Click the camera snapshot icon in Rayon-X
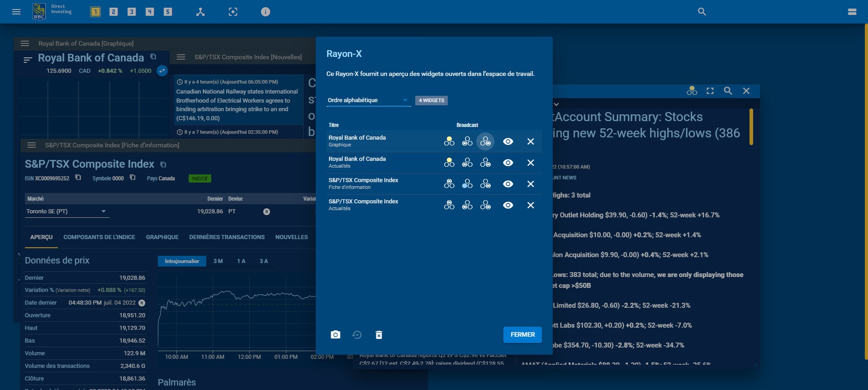Viewport: 868px width, 390px height. click(335, 335)
